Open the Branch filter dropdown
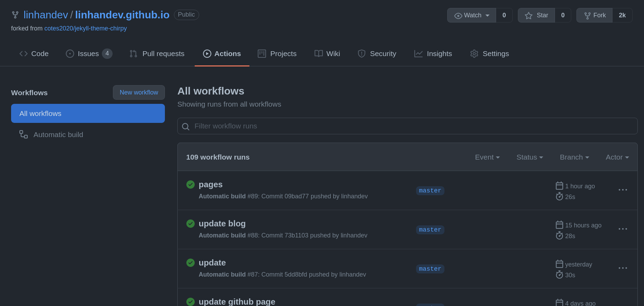 click(574, 157)
